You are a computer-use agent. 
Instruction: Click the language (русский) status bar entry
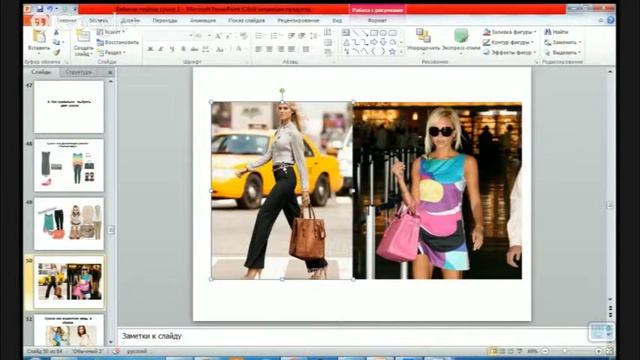pyautogui.click(x=137, y=351)
